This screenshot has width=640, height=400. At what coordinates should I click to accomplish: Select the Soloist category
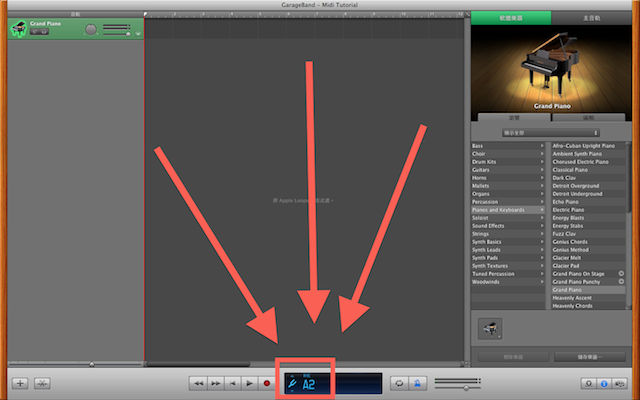point(508,218)
